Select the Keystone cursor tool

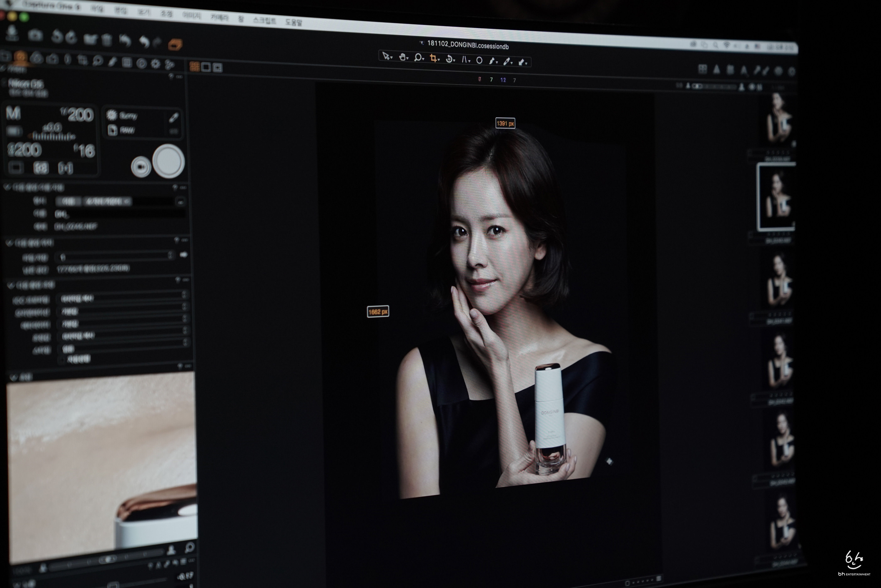tap(465, 60)
